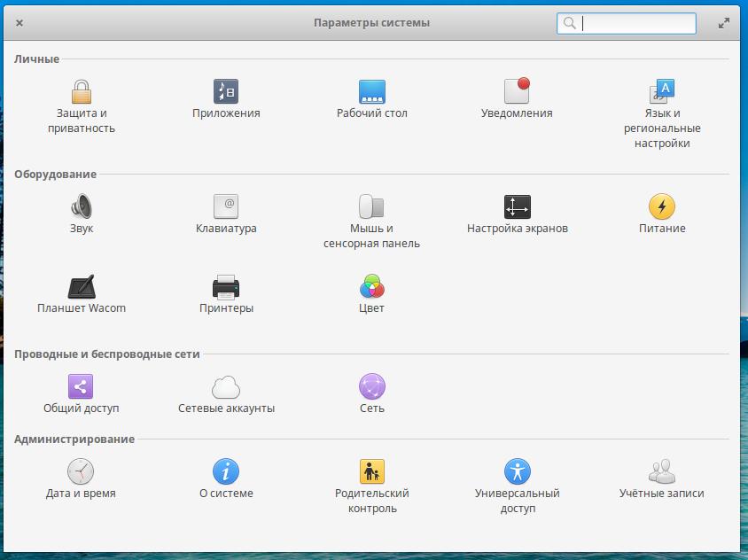Open the Сеть network settings

pyautogui.click(x=372, y=387)
